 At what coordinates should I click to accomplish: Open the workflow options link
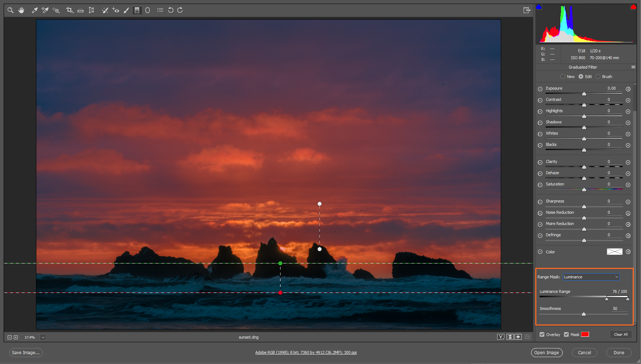click(306, 352)
